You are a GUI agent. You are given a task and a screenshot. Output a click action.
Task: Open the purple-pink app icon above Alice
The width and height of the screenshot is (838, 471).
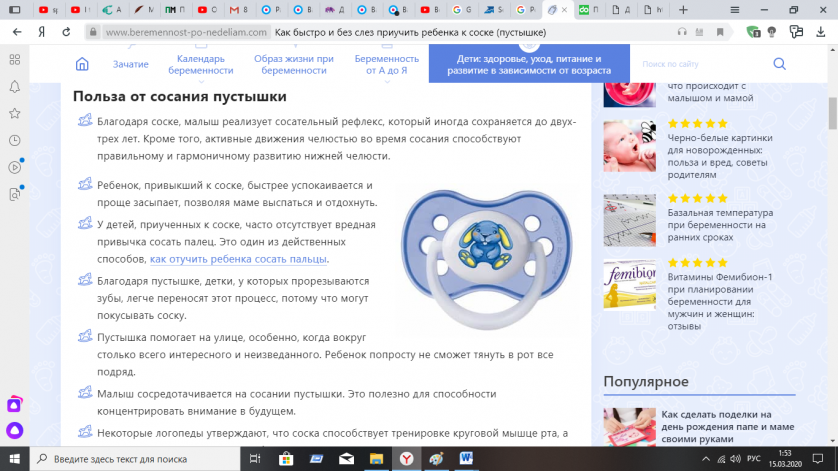14,405
